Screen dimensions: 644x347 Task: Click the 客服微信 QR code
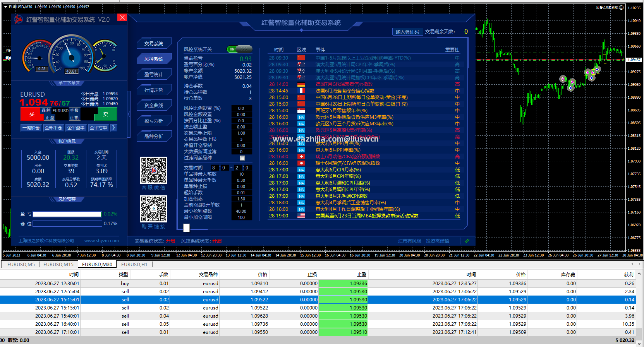pos(154,170)
